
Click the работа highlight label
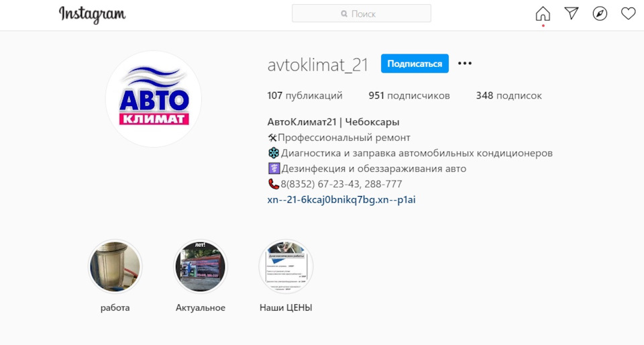click(115, 307)
